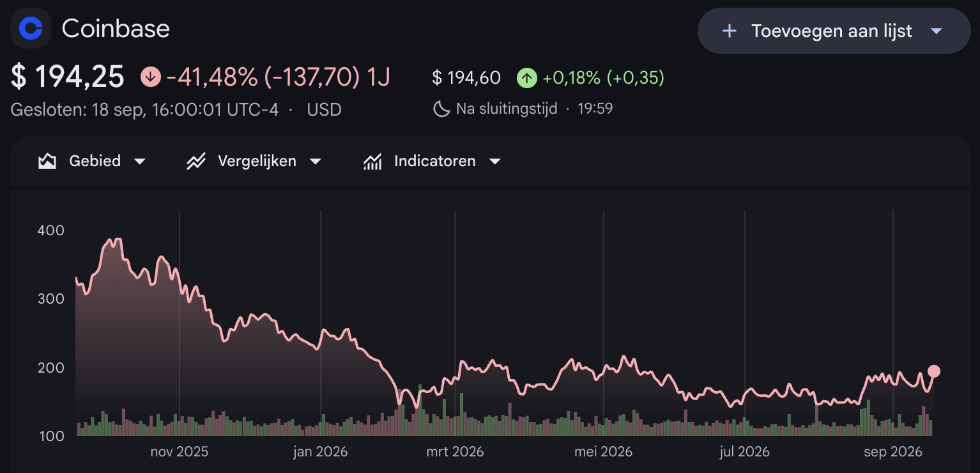Click the Gesloten: 18 sep timestamp
Viewport: 980px width, 473px height.
coord(144,109)
